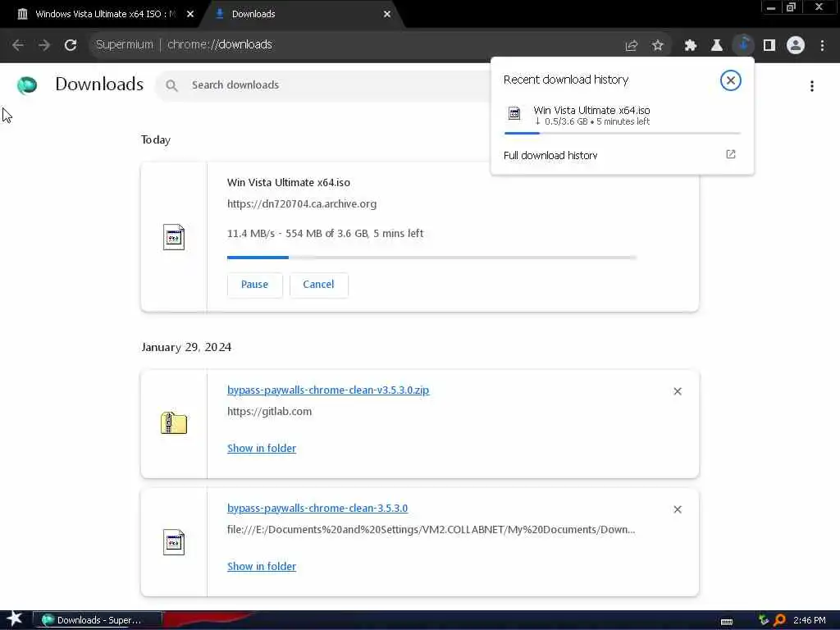Click the Win Vista download progress bar
The image size is (840, 630).
pos(431,258)
